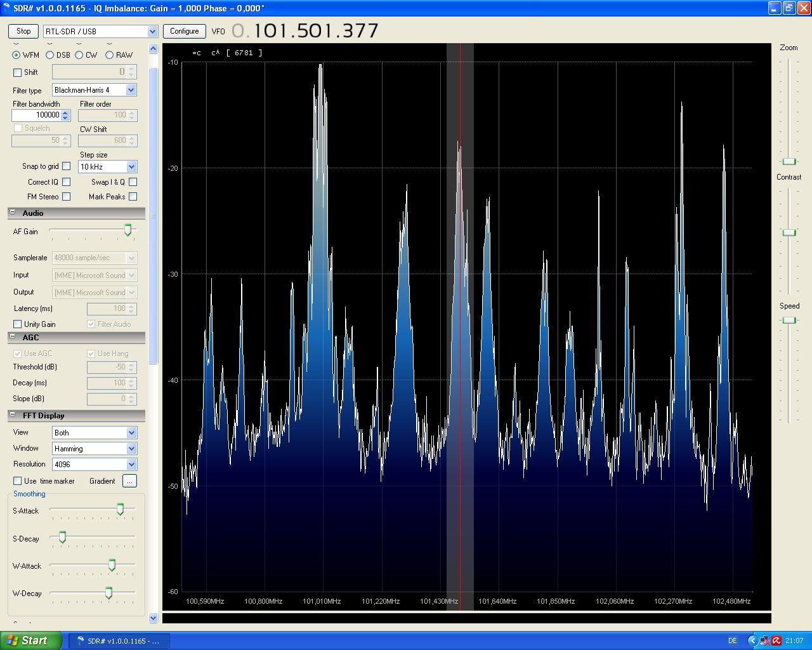
Task: Increase filter bandwidth with up arrow
Action: pos(65,112)
